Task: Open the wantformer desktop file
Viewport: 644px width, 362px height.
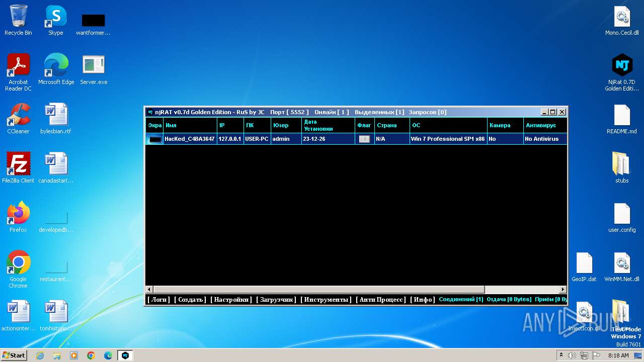Action: point(93,24)
